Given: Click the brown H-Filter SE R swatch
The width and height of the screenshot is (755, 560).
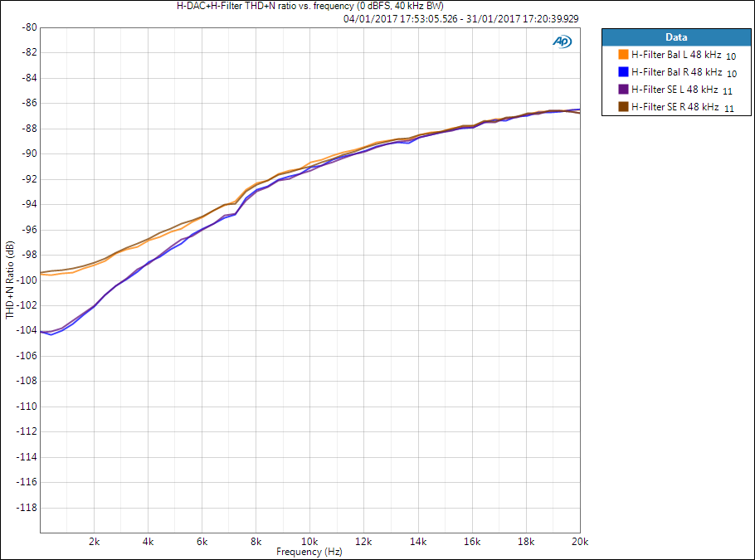Looking at the screenshot, I should tap(624, 106).
